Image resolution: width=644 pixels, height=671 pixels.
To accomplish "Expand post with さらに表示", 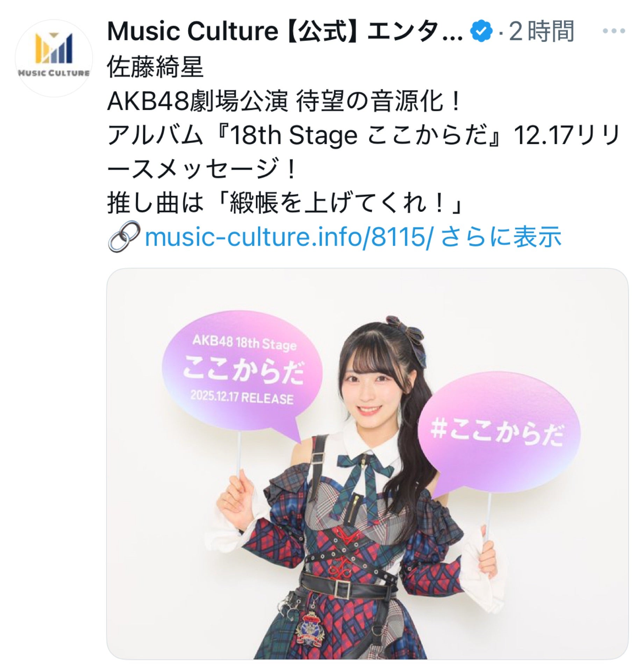I will pos(501,237).
